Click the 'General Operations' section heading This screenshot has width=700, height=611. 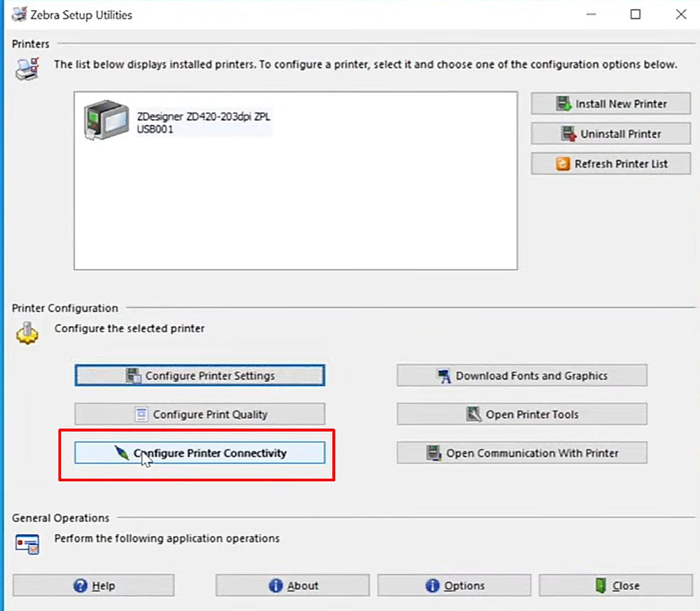[x=60, y=518]
